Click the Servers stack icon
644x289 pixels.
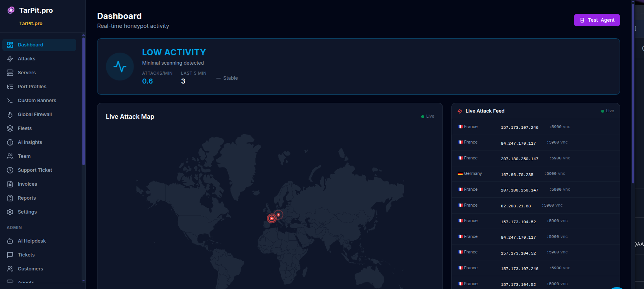pos(10,73)
